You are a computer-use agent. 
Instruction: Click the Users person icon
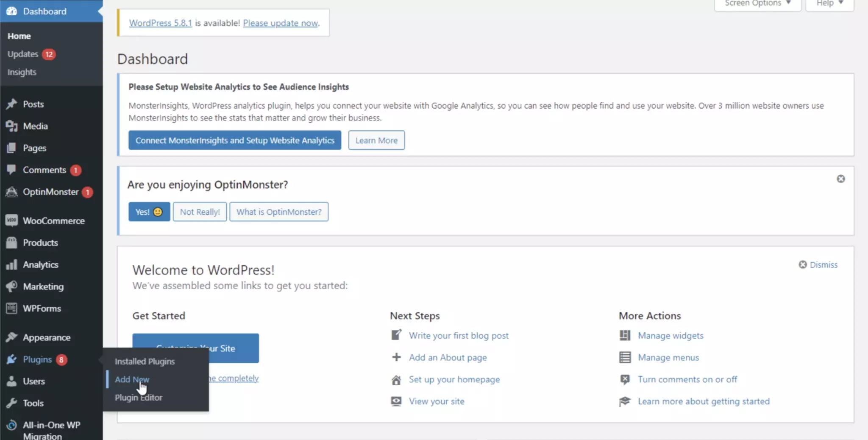click(12, 381)
